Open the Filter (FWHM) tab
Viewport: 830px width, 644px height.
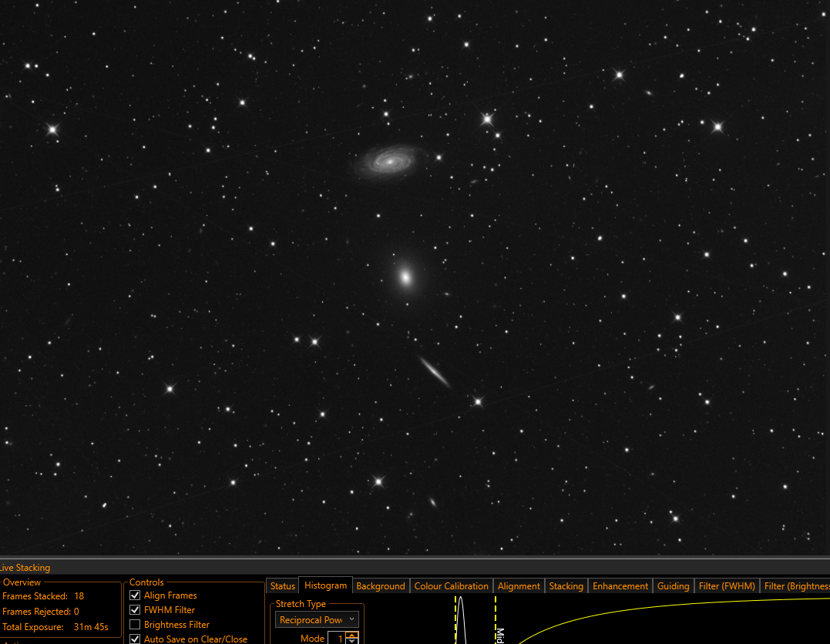727,585
